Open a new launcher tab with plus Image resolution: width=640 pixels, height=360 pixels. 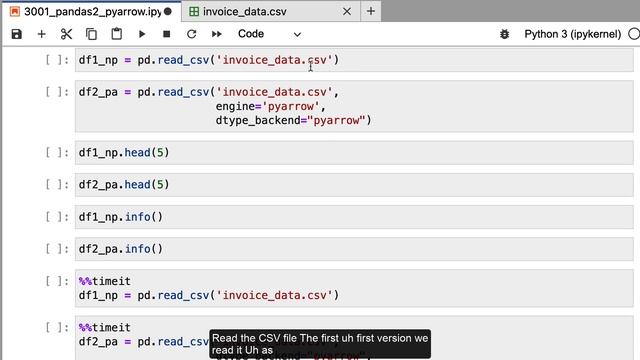[x=371, y=11]
